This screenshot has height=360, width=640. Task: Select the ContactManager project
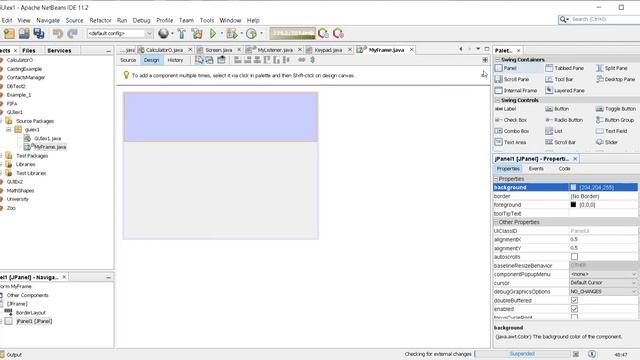click(25, 77)
